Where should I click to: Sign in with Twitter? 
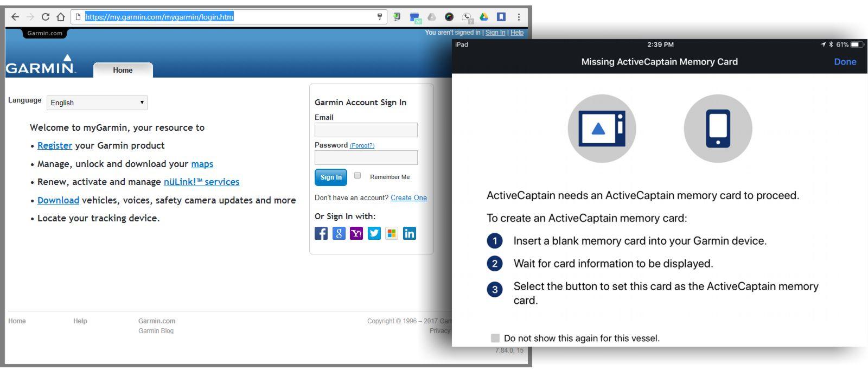(374, 233)
